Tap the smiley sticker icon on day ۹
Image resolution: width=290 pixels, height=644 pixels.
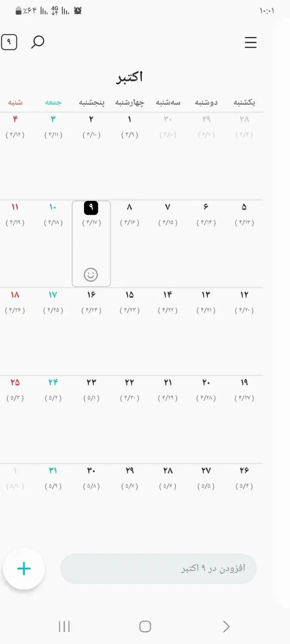tap(91, 274)
